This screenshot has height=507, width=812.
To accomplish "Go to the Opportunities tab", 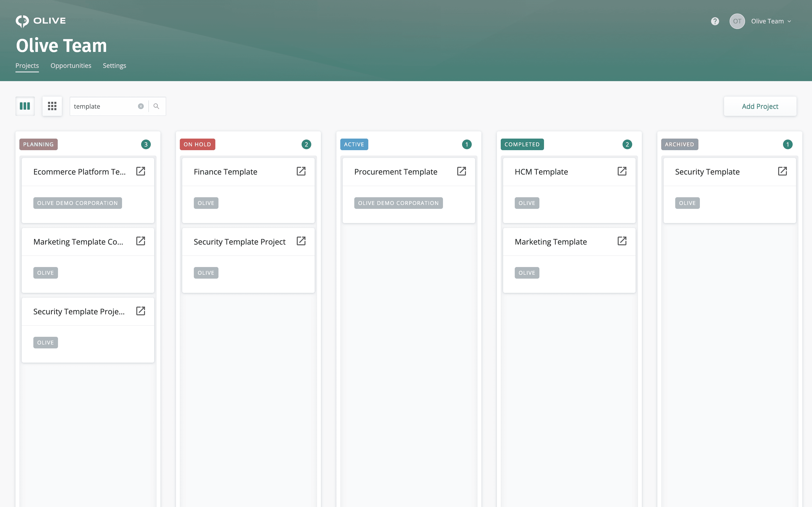I will coord(71,66).
